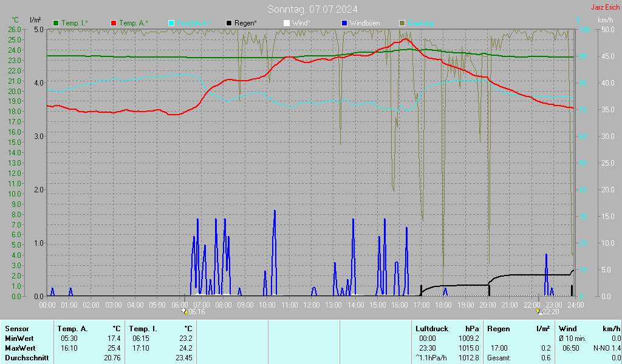Click the maximum inside temperature value '24.2'

tap(186, 348)
